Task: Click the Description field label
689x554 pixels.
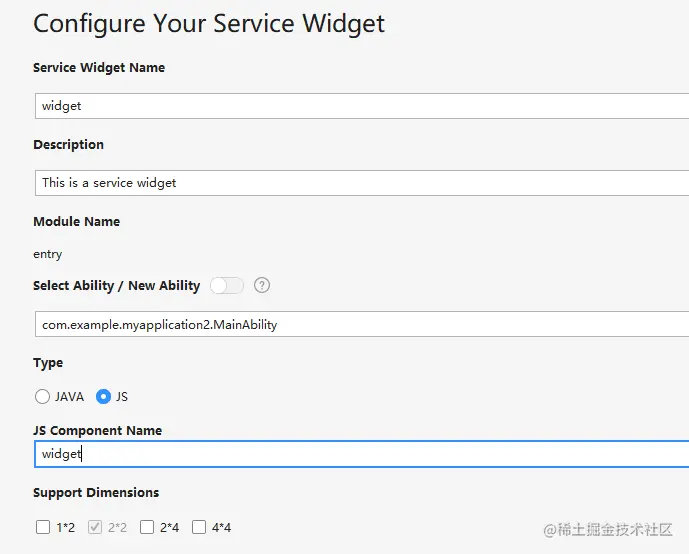Action: [x=68, y=144]
